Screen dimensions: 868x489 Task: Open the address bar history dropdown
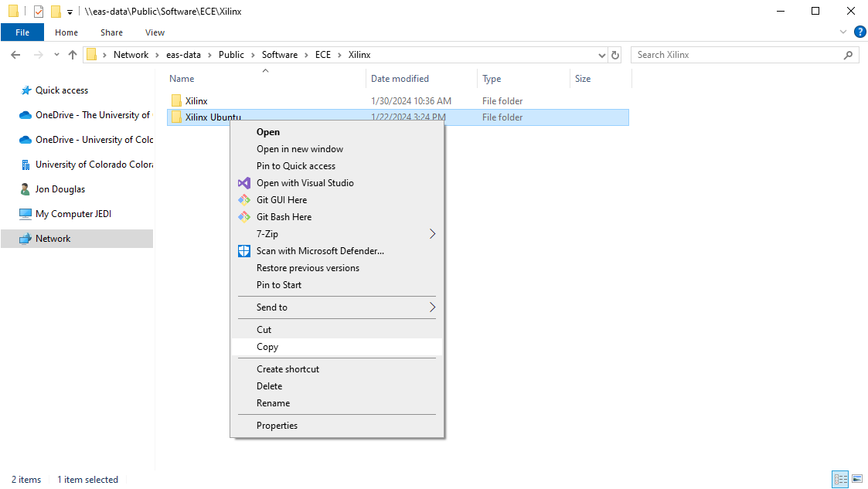click(602, 55)
